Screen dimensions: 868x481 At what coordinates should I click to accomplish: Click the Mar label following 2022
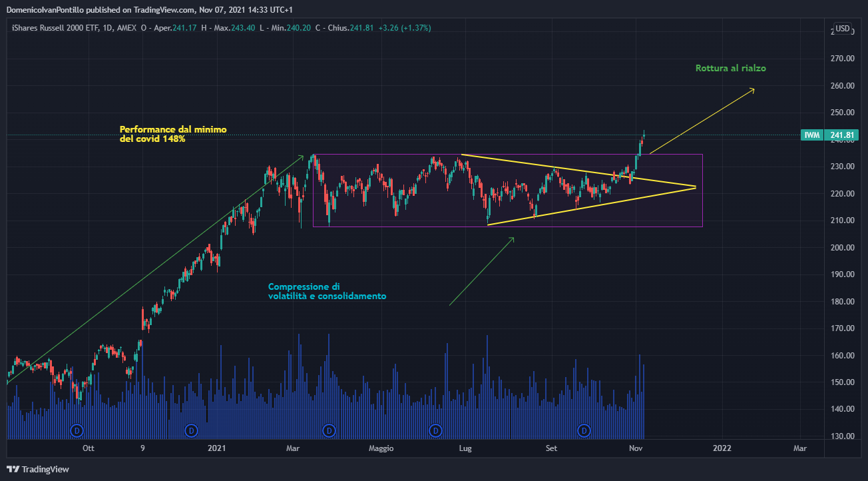click(800, 448)
